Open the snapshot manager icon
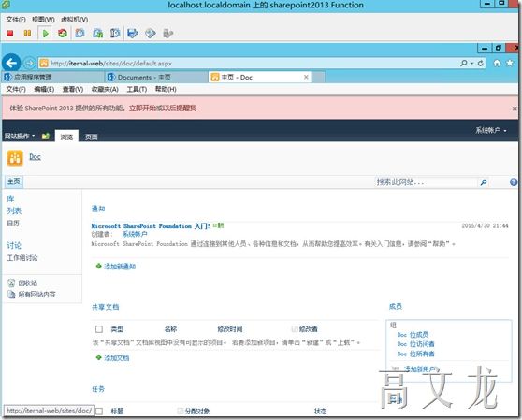522x420 pixels. 115,34
